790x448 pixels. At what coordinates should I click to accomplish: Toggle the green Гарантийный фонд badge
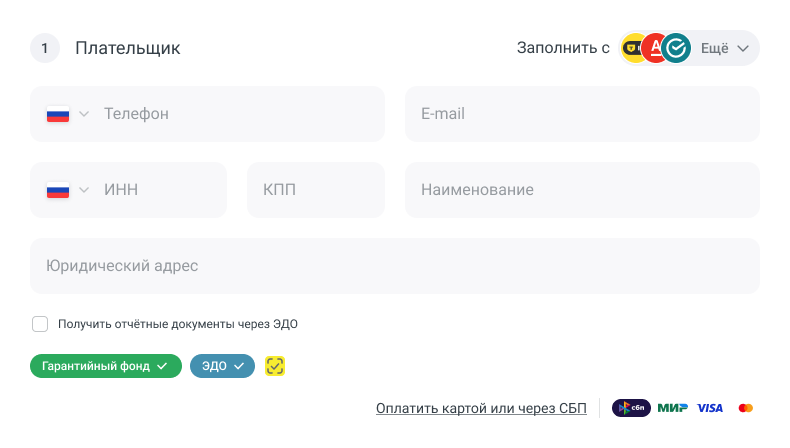[106, 366]
